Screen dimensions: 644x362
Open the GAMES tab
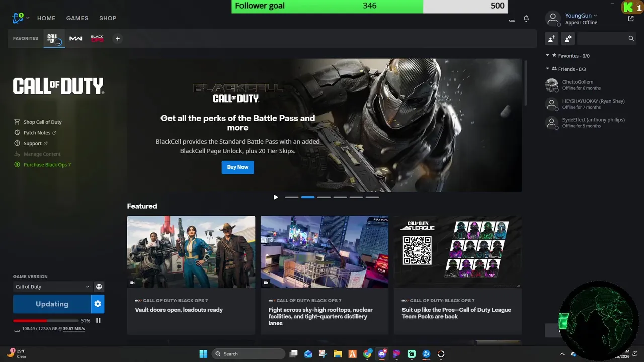click(77, 18)
